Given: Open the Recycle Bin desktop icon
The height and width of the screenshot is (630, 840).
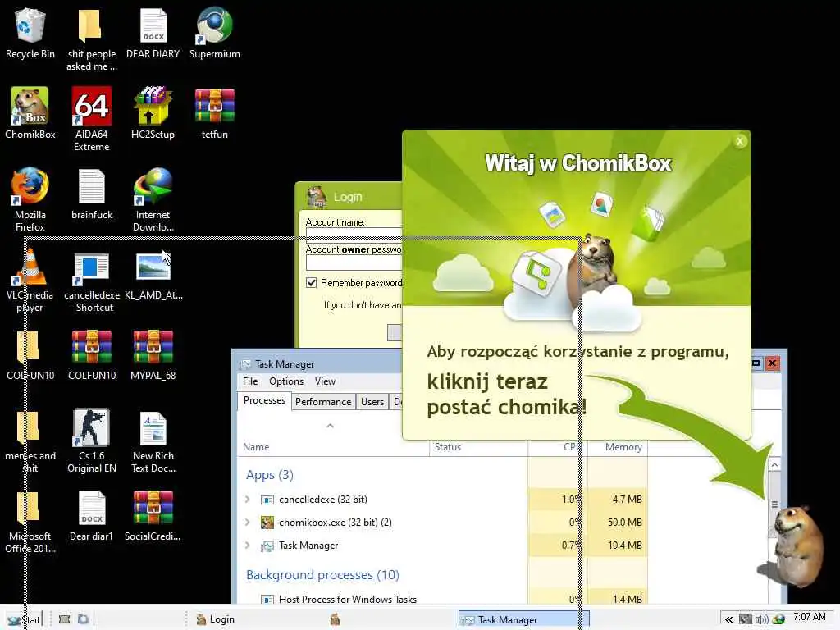Looking at the screenshot, I should coord(30,33).
